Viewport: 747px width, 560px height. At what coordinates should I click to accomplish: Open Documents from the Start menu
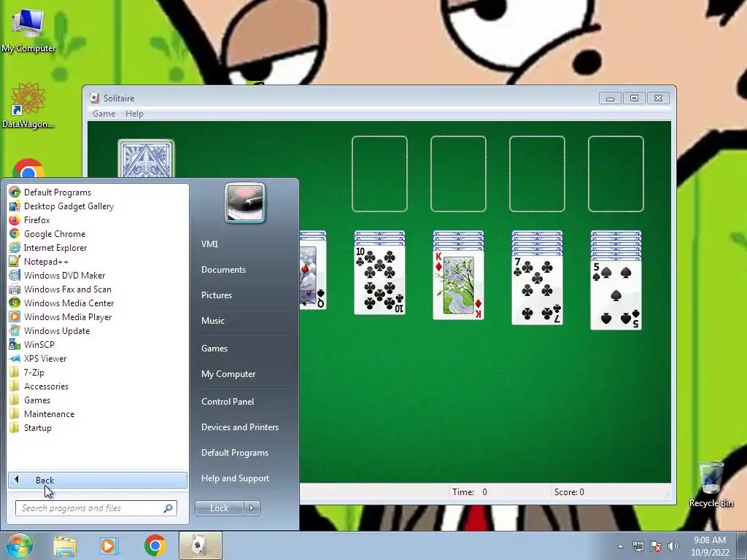pyautogui.click(x=245, y=270)
